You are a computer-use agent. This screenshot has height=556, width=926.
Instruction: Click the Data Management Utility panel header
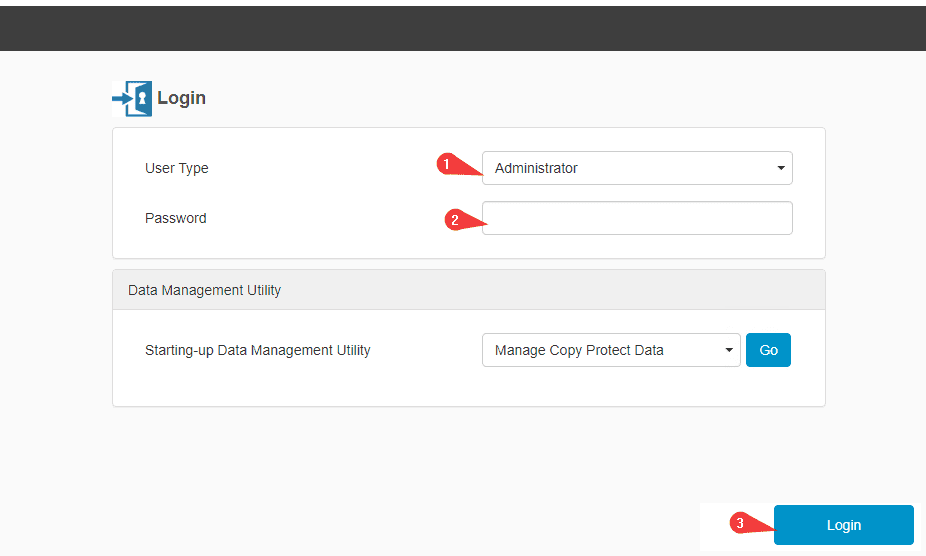click(x=468, y=290)
